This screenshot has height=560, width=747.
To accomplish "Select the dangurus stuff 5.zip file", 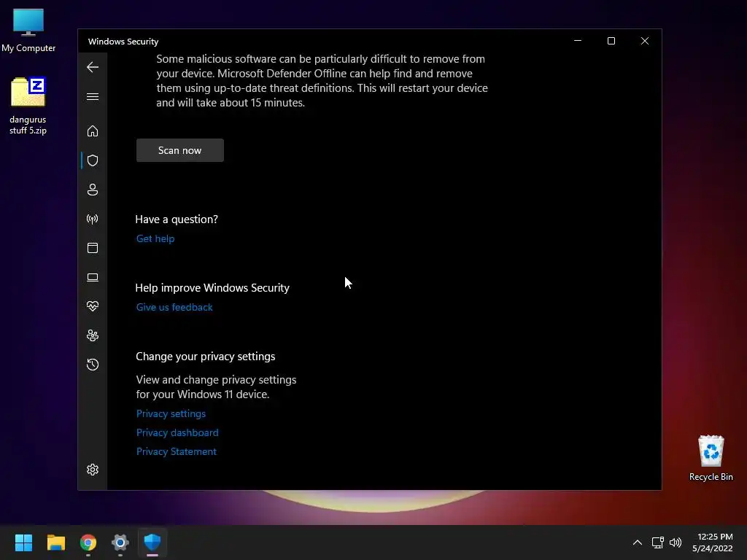I will 28,106.
